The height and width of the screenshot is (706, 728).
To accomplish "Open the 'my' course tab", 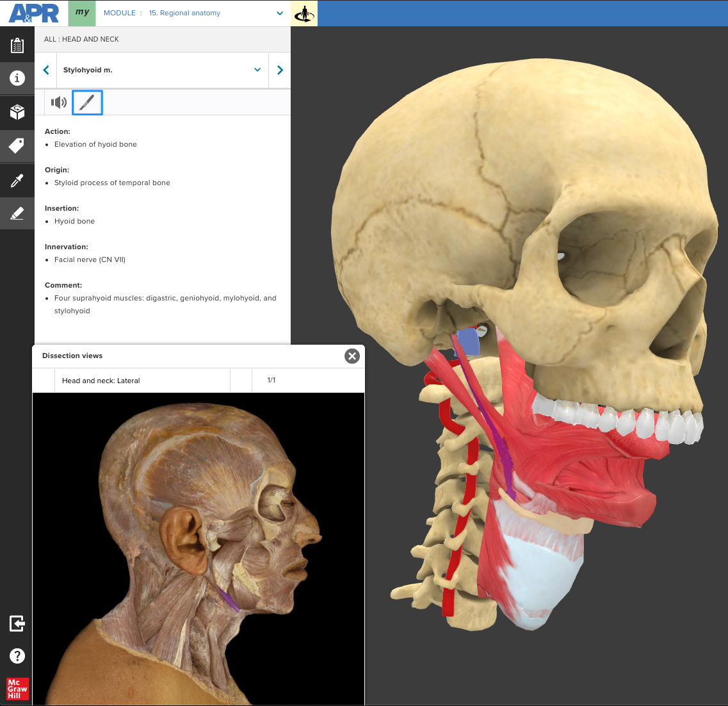I will (82, 13).
